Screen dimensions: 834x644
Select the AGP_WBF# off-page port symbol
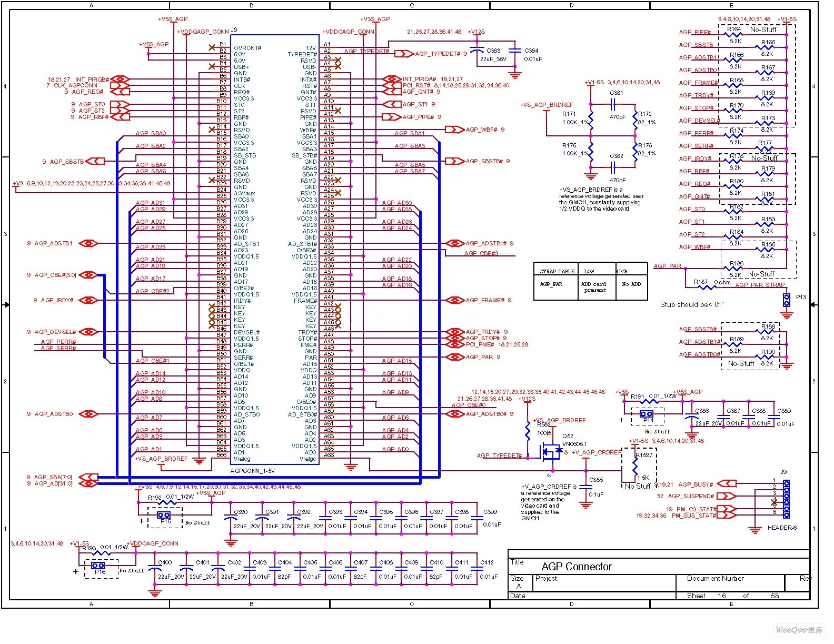point(454,130)
